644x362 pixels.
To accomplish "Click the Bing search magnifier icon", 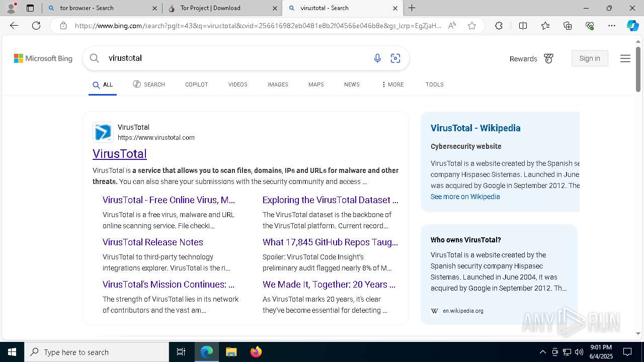I will point(94,58).
